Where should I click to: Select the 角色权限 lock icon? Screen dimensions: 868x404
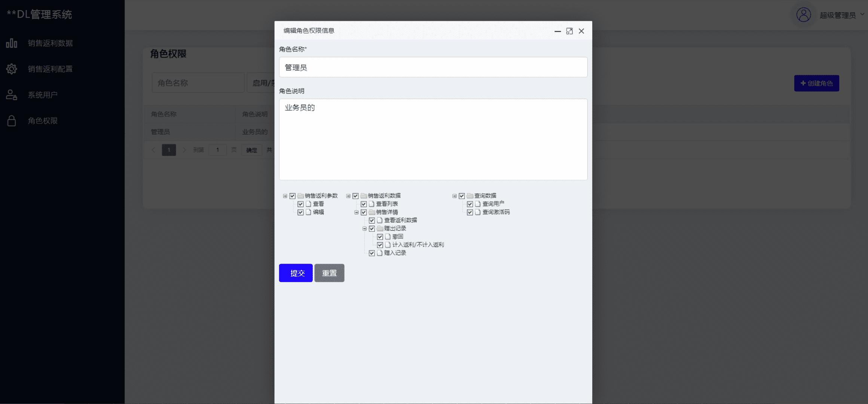tap(12, 120)
